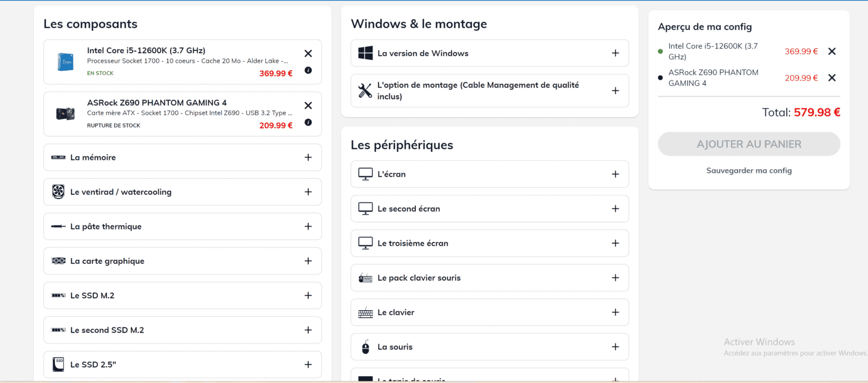Open info icon for ASRock Z690 PHANTOM GAMING 4
The width and height of the screenshot is (868, 383).
308,123
